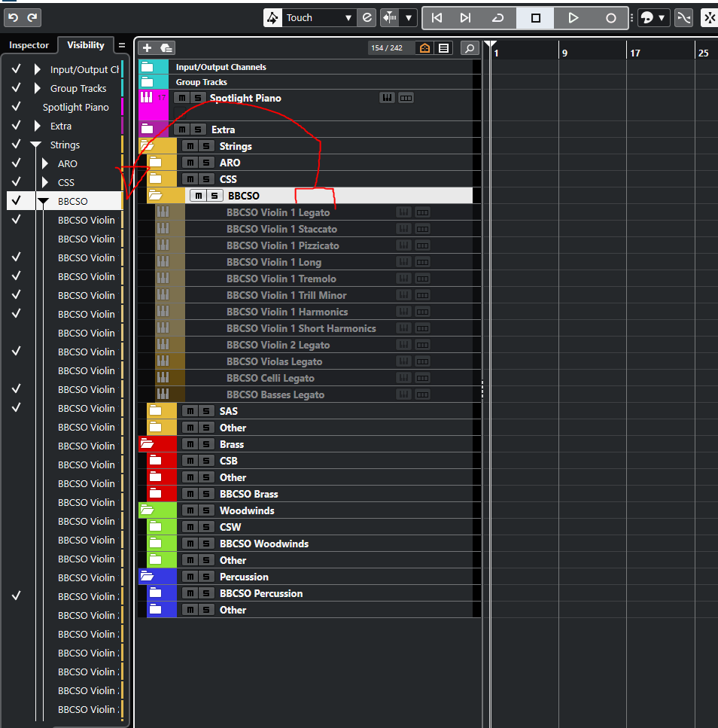
Task: Click the track presets icon beside plus
Action: 166,48
